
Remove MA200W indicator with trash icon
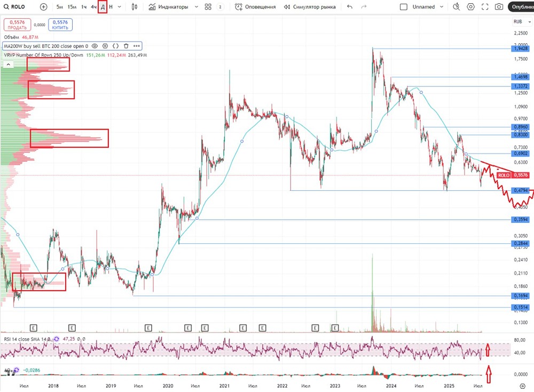coord(126,46)
